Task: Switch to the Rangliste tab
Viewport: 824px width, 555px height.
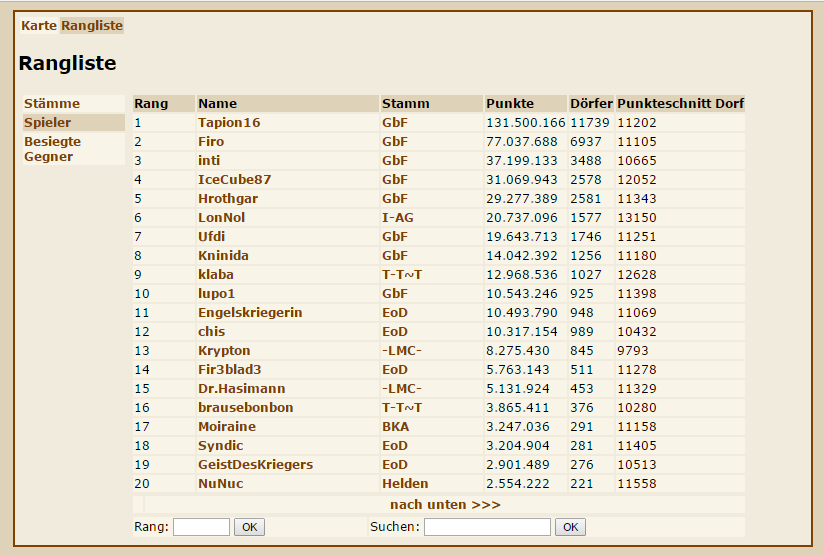Action: 92,26
